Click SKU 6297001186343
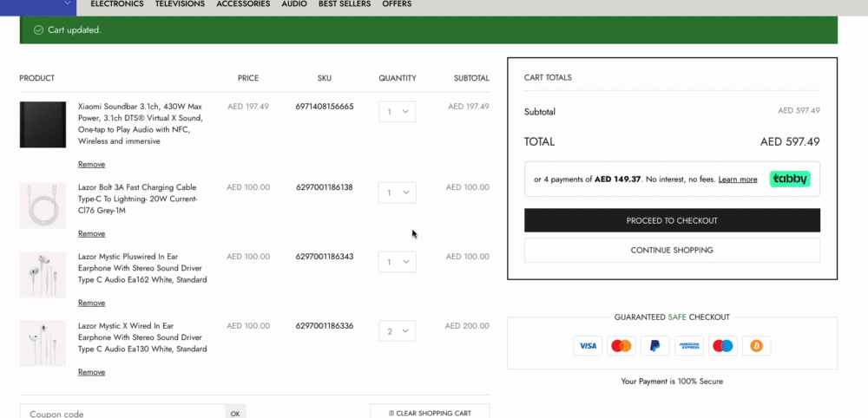 (x=325, y=257)
